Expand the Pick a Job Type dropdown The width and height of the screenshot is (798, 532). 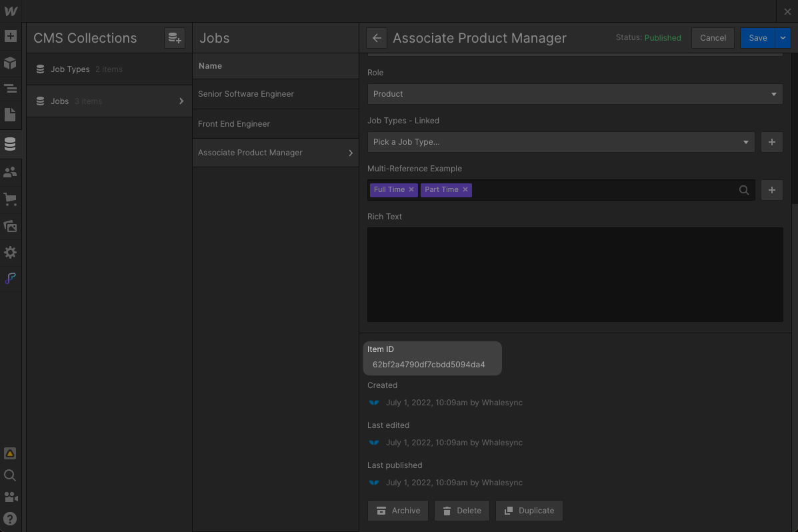coord(561,142)
